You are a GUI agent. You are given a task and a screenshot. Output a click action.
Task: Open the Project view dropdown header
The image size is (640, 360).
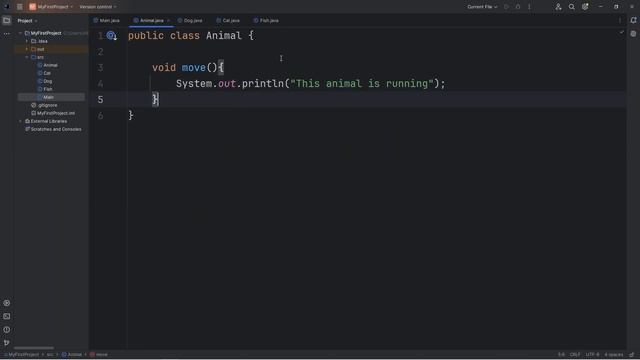(27, 20)
